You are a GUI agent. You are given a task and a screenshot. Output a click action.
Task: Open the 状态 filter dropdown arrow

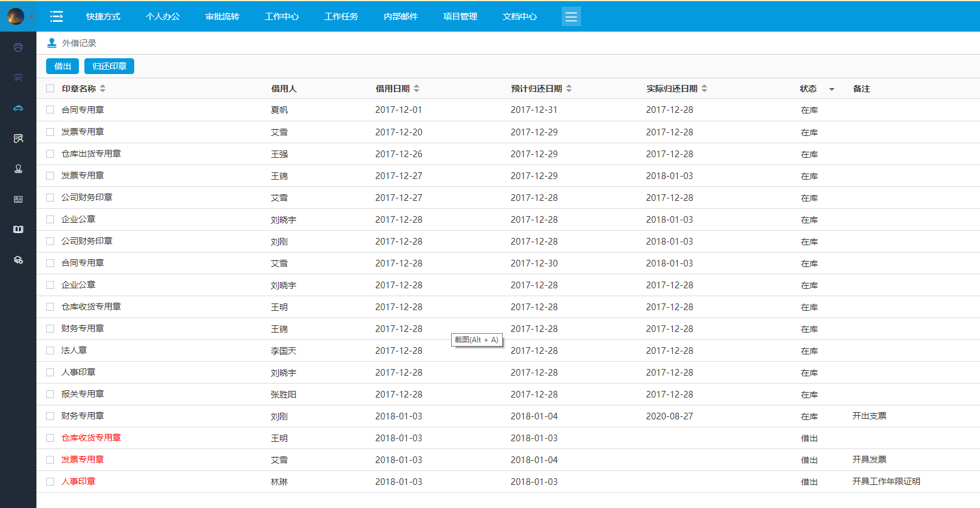832,89
